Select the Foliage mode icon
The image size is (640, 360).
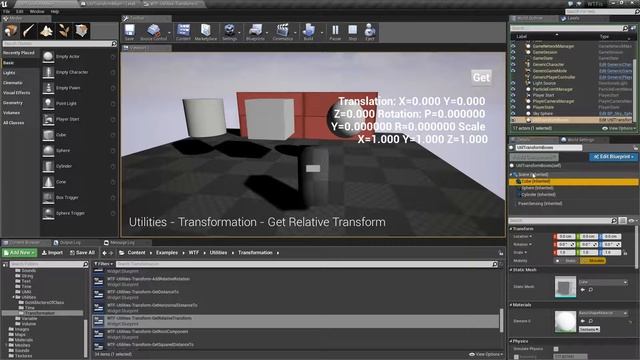point(64,31)
